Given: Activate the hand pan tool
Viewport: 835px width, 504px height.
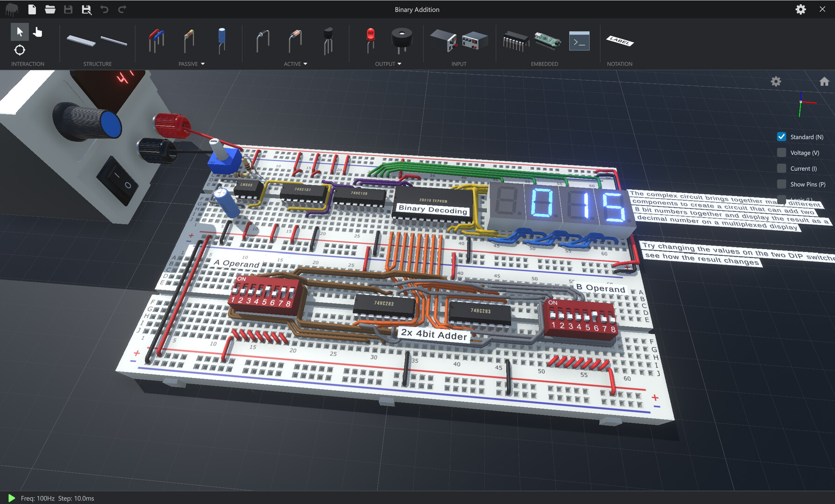Looking at the screenshot, I should point(37,32).
